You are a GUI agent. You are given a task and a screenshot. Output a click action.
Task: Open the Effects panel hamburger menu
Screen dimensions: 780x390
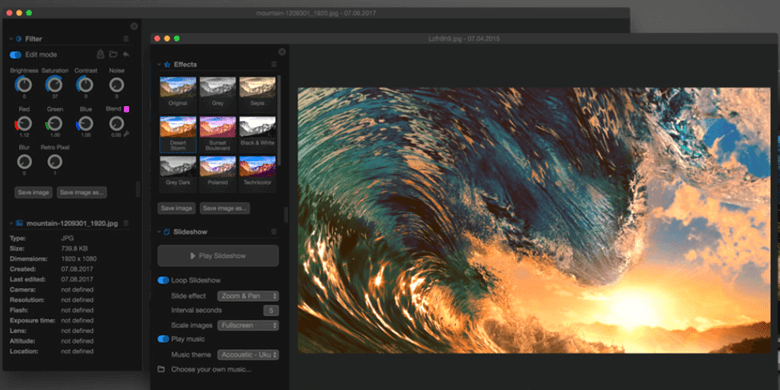(274, 65)
